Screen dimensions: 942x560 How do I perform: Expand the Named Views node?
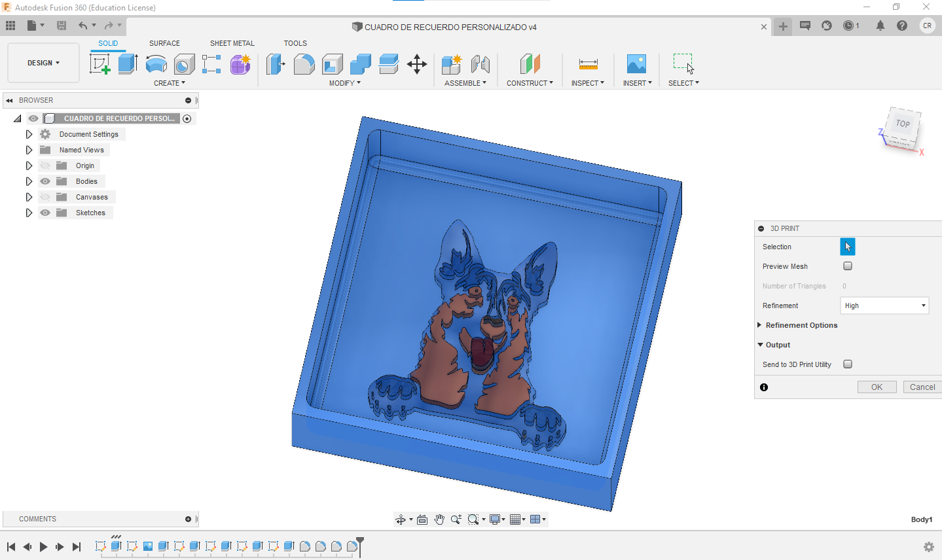tap(29, 150)
